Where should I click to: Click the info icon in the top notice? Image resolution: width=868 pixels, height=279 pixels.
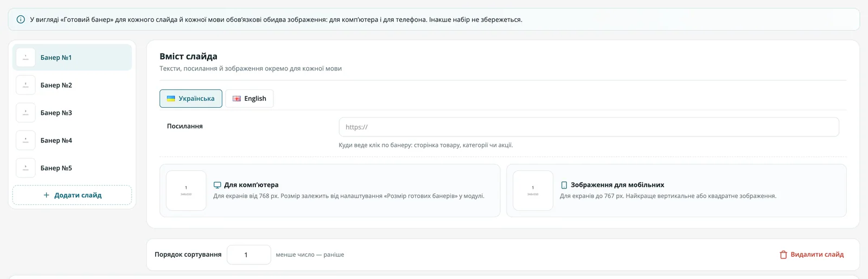[21, 20]
